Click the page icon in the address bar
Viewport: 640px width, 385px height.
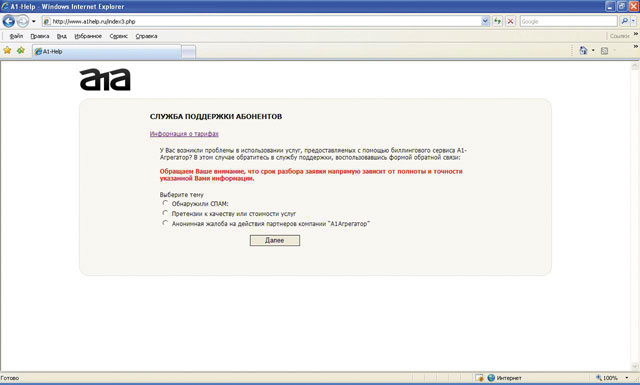coord(47,21)
